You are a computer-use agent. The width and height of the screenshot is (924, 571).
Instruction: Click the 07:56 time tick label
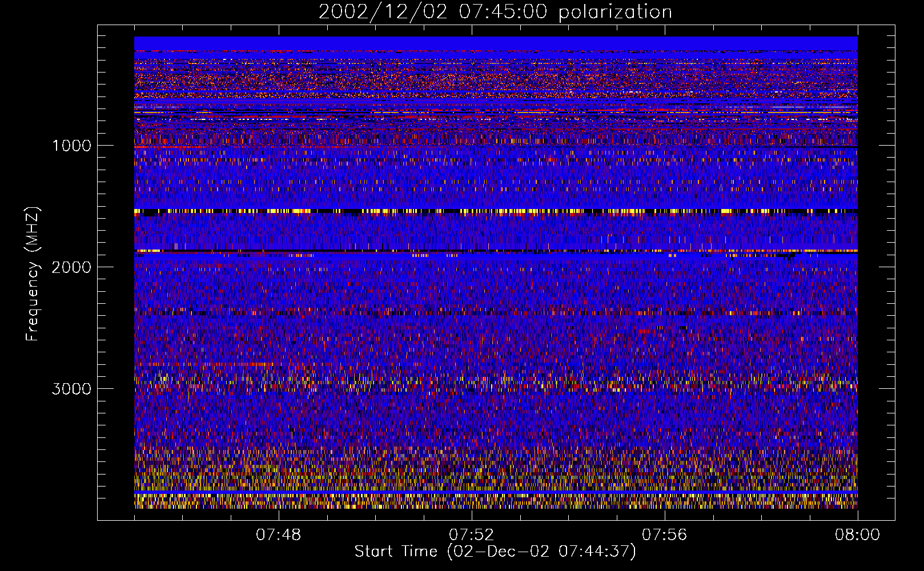pos(664,535)
